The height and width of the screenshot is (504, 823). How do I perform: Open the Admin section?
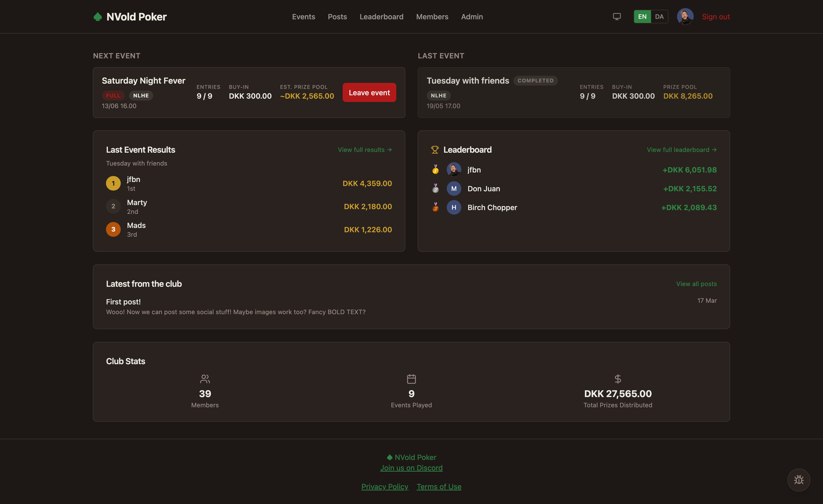click(472, 17)
